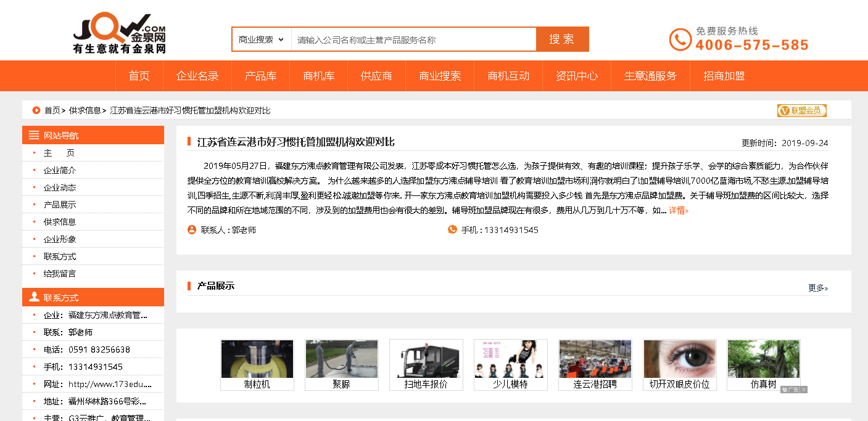Click the contact person icon beside 联系人

192,229
